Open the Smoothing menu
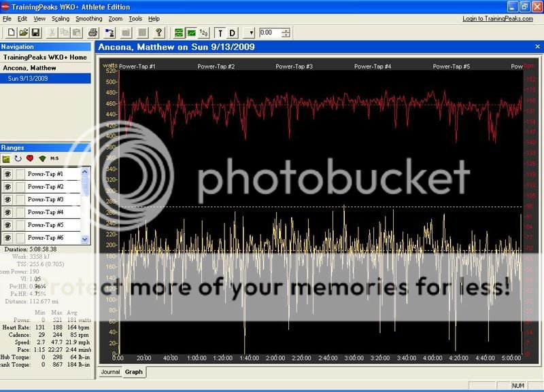The image size is (544, 392). 89,19
